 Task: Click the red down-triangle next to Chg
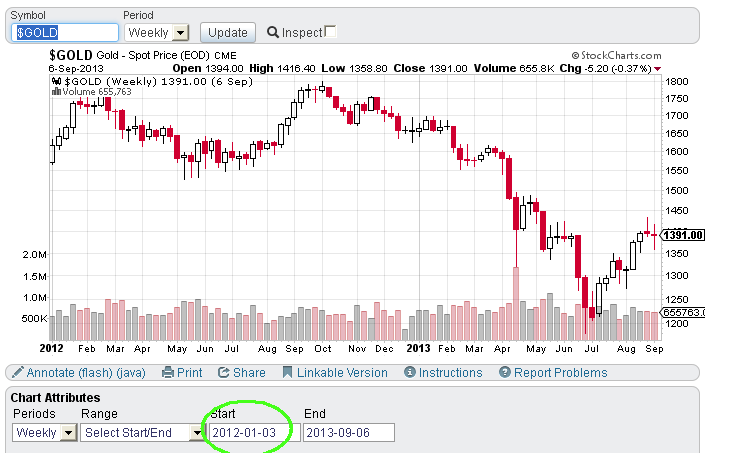click(657, 69)
